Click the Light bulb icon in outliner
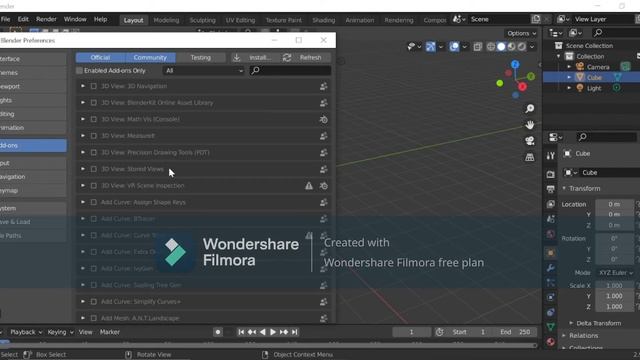This screenshot has width=640, height=360. 580,88
